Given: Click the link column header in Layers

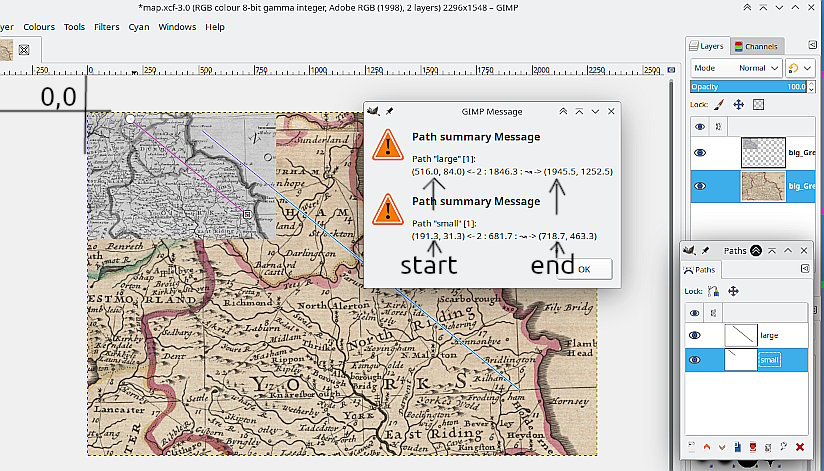Looking at the screenshot, I should pyautogui.click(x=718, y=127).
